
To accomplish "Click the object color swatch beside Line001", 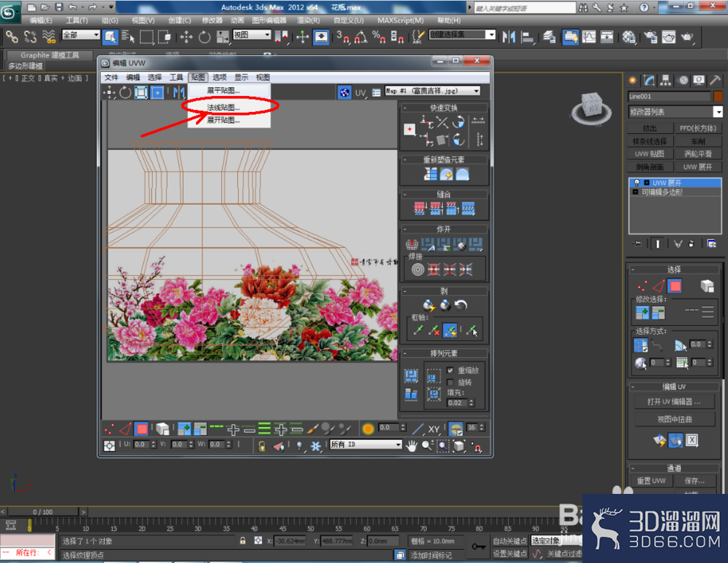I will point(718,97).
